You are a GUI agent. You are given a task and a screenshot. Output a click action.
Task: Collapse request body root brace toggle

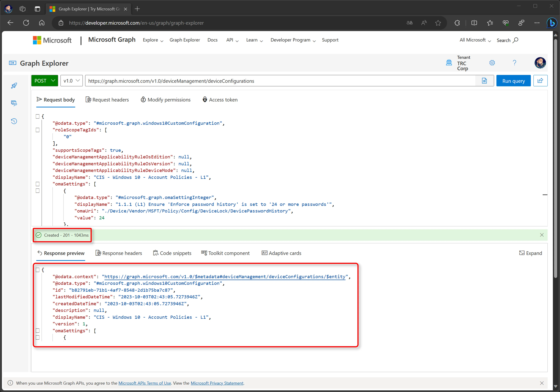pos(38,116)
